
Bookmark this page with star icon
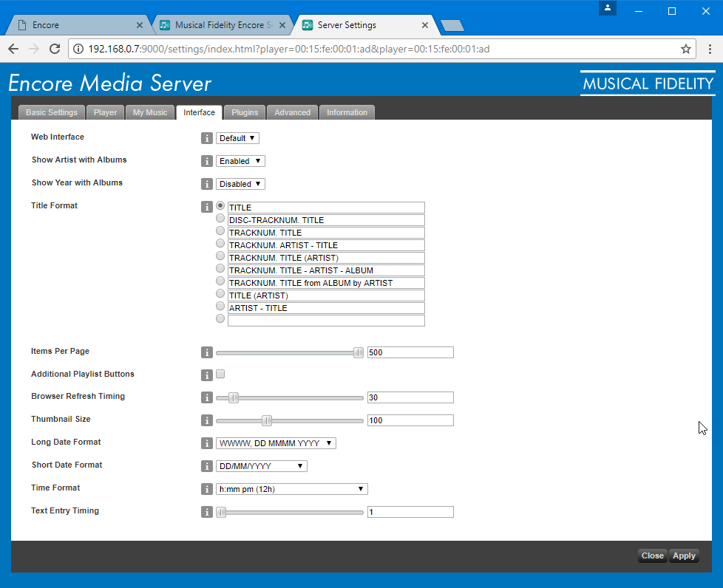(685, 49)
